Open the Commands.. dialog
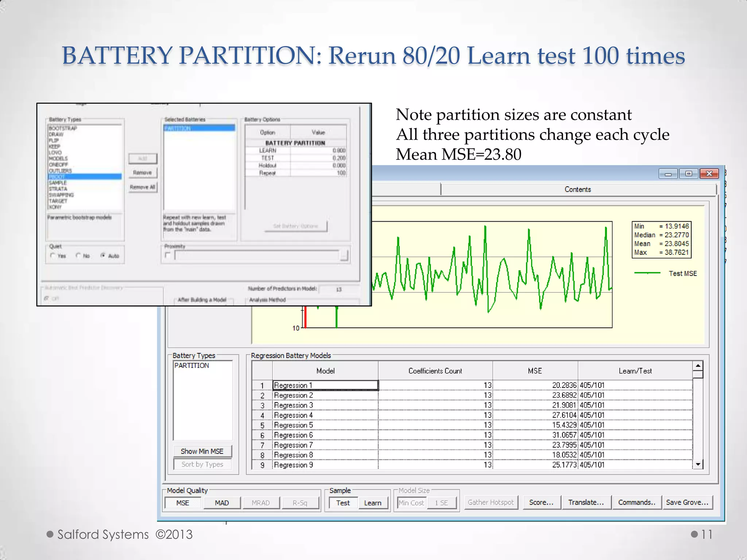 tap(637, 502)
